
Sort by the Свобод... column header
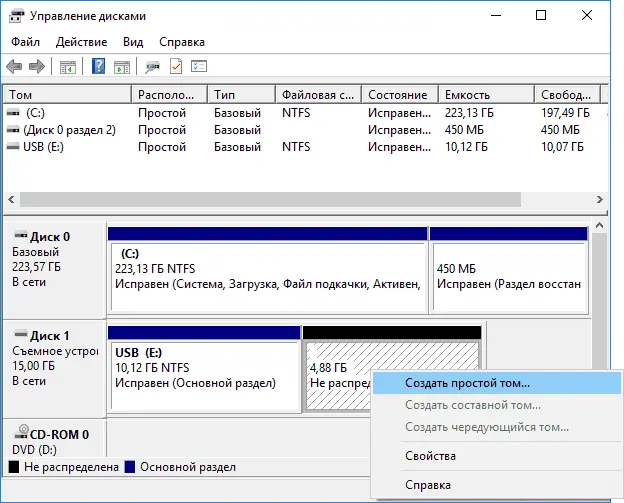pos(567,95)
